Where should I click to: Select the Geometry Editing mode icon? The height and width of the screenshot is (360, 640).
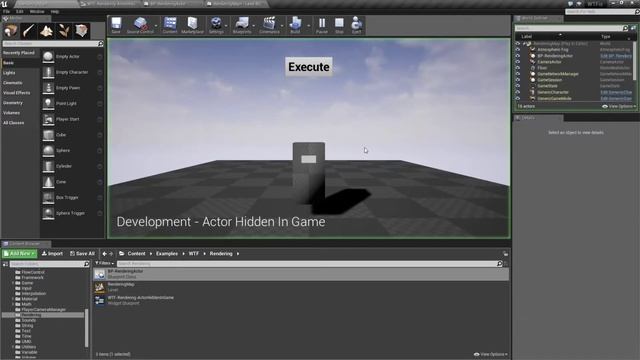81,31
